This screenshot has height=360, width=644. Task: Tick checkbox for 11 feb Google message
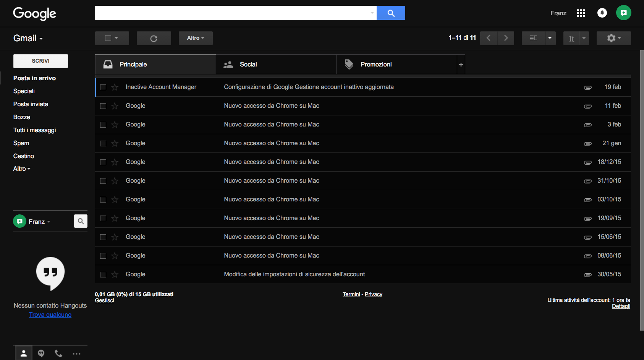click(103, 106)
